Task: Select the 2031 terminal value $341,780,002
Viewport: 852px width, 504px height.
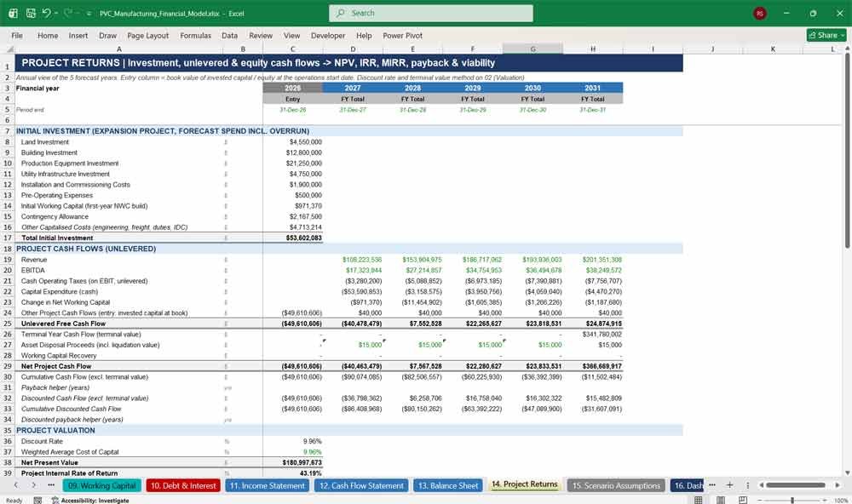Action: coord(593,334)
